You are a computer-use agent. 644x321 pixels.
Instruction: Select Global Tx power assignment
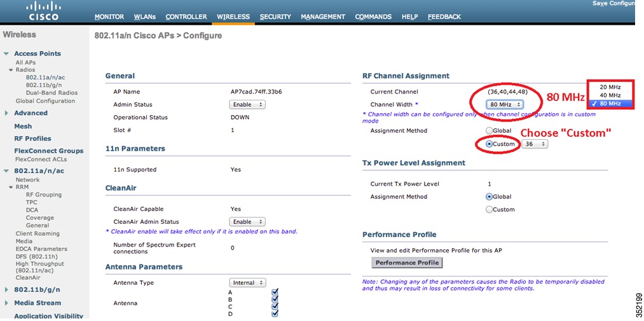(489, 196)
